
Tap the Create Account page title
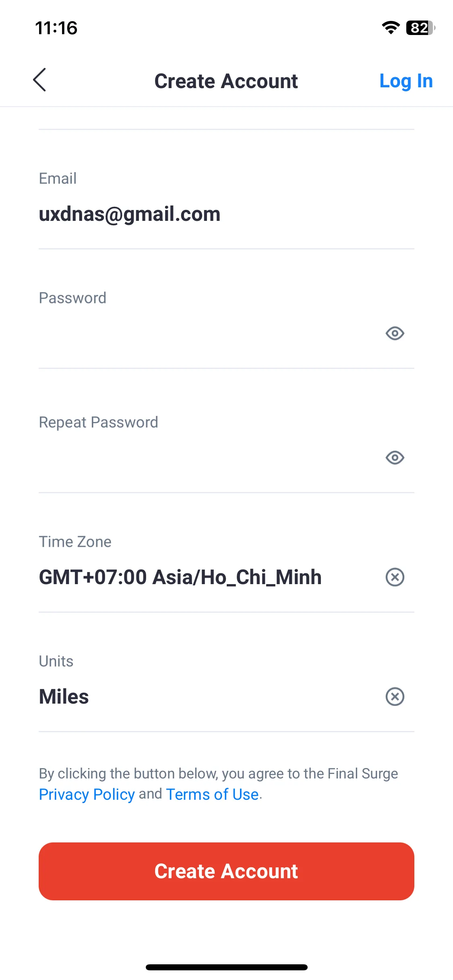(x=226, y=81)
